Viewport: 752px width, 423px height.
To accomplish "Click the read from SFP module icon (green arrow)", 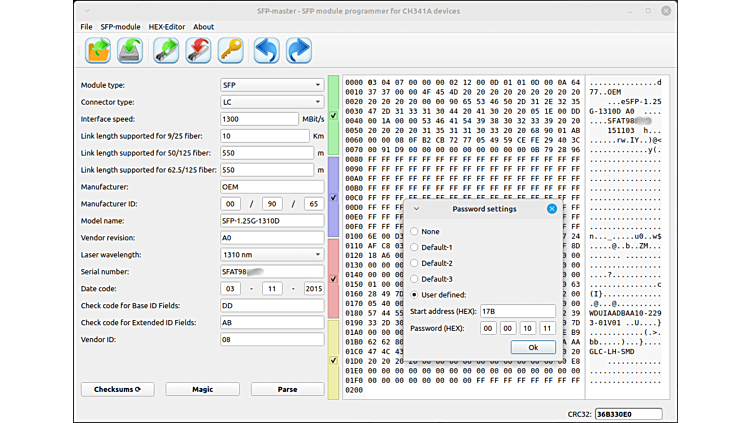I will tap(166, 50).
